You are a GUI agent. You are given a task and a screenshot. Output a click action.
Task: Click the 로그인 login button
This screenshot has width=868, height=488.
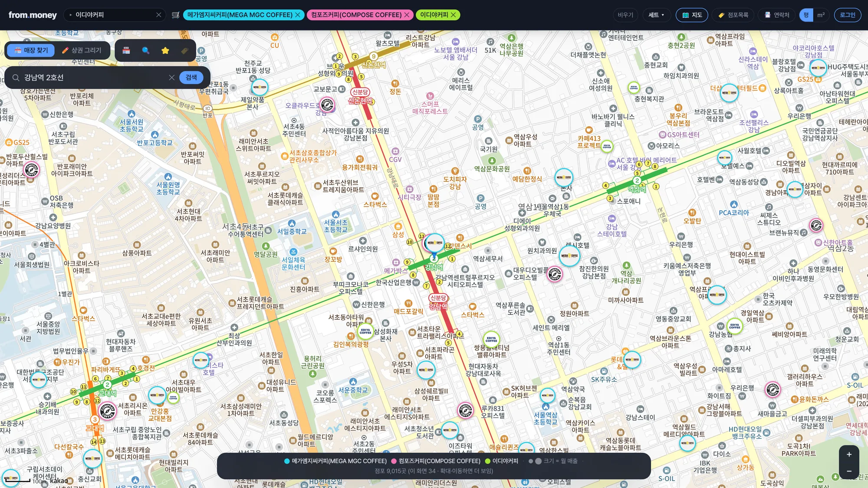click(848, 15)
